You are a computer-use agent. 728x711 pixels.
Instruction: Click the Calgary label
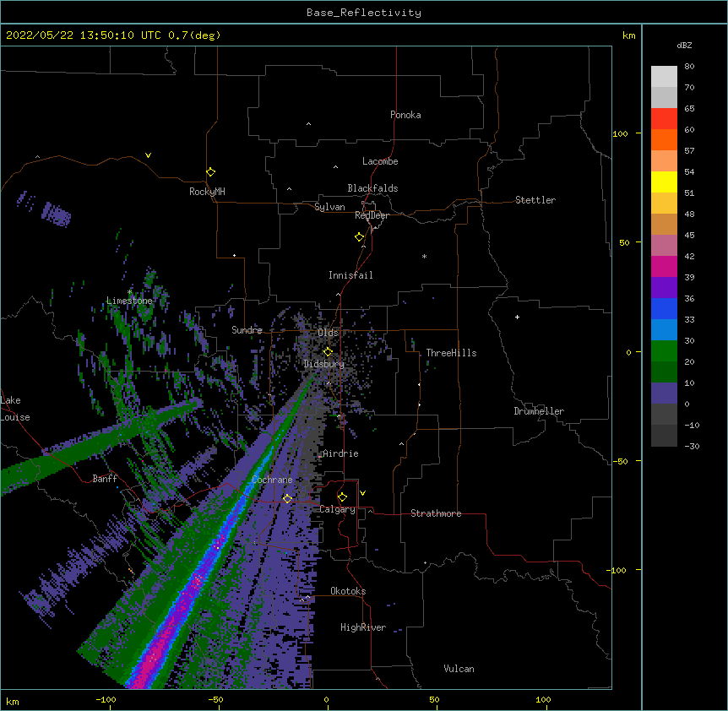click(337, 509)
